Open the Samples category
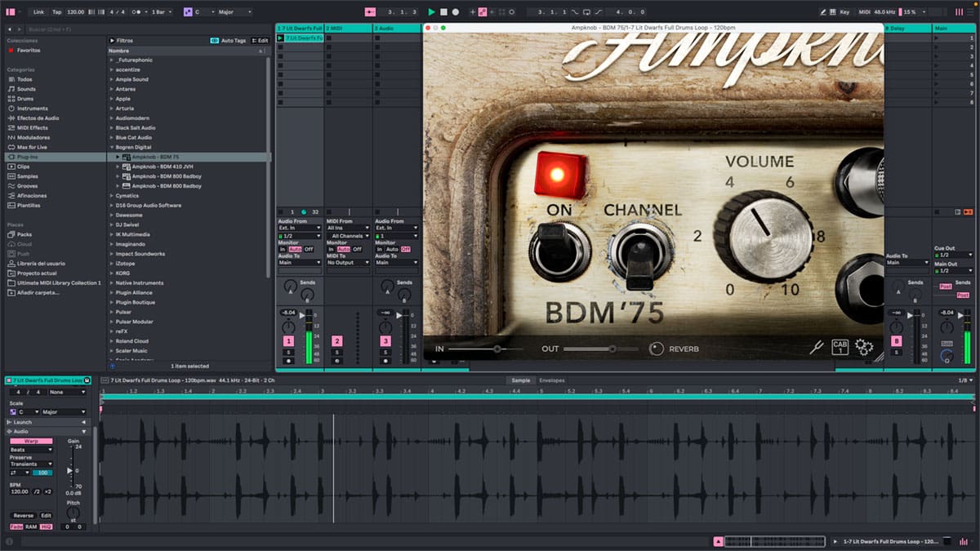980x551 pixels. coord(27,176)
